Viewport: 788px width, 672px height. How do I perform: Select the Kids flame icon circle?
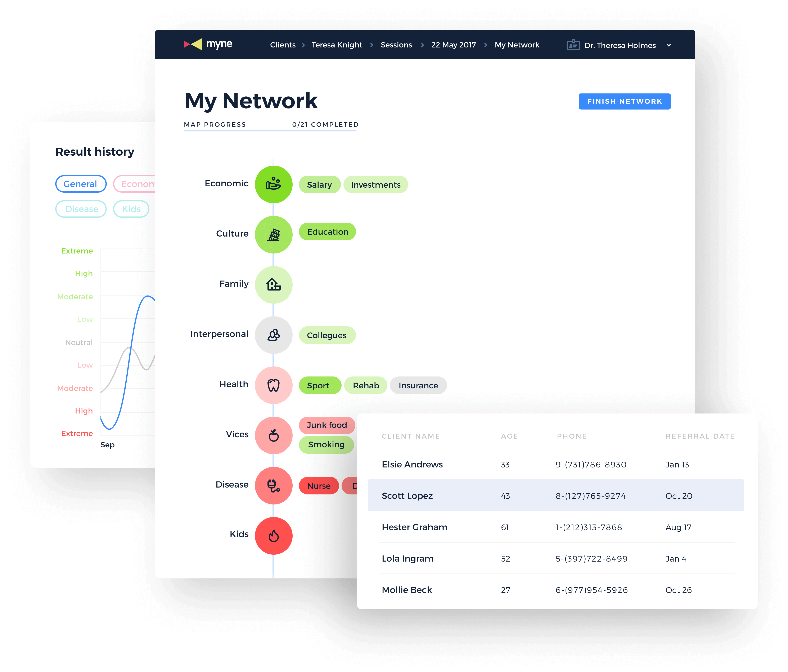coord(273,536)
